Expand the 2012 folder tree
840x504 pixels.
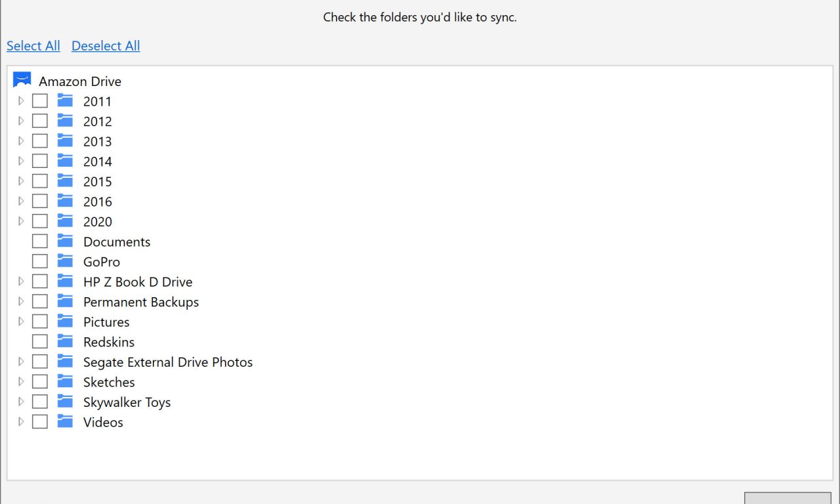tap(21, 121)
